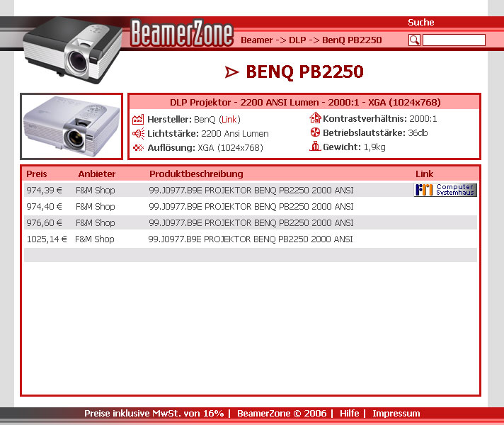Go to Beamer in the breadcrumb
The width and height of the screenshot is (504, 425).
(x=256, y=40)
